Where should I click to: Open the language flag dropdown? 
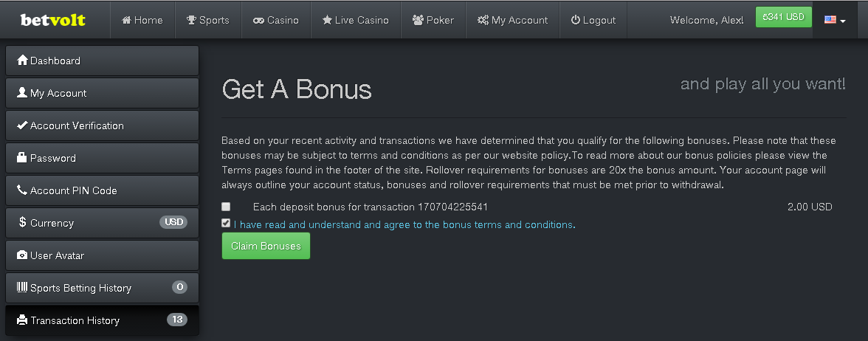point(835,20)
